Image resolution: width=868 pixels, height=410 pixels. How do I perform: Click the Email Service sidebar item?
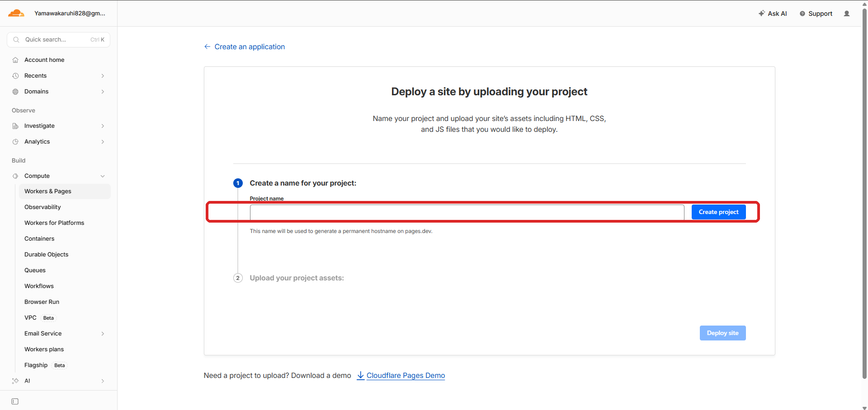coord(65,334)
